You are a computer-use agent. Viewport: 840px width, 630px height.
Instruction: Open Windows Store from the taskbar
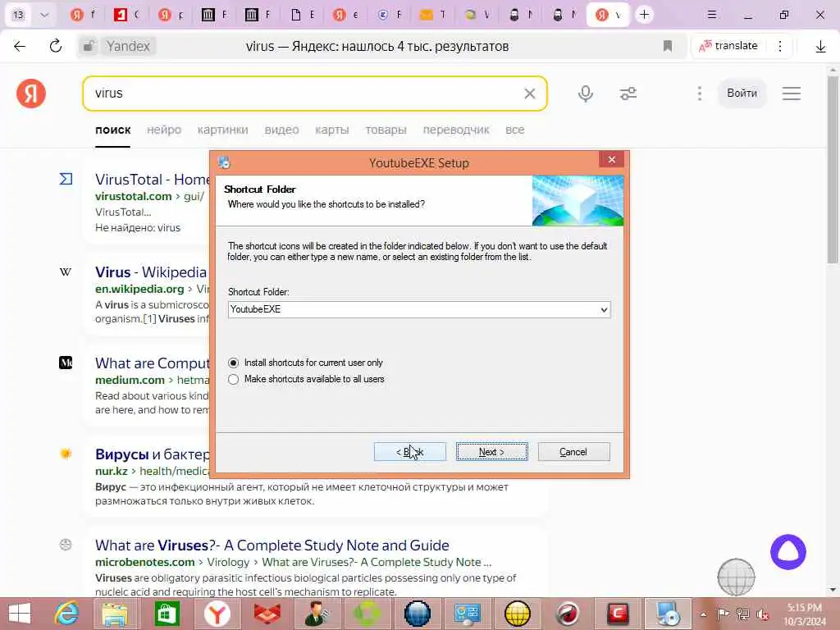(166, 614)
